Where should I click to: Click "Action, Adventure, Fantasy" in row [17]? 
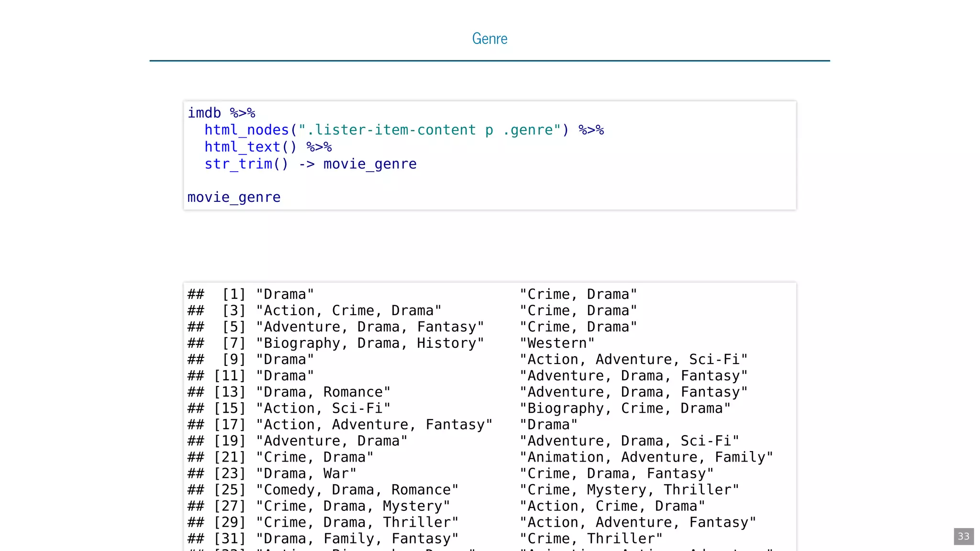pyautogui.click(x=374, y=424)
